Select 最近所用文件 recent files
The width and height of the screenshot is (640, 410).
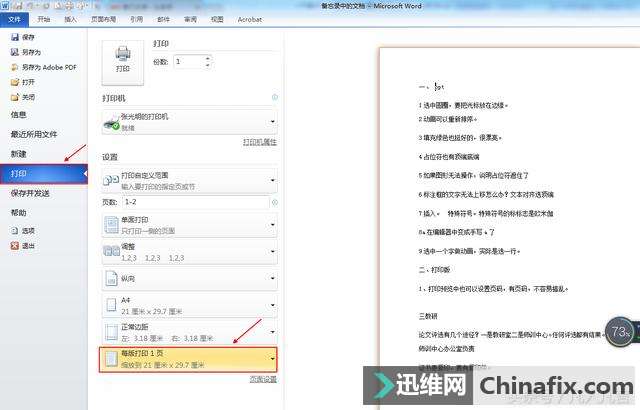coord(34,134)
